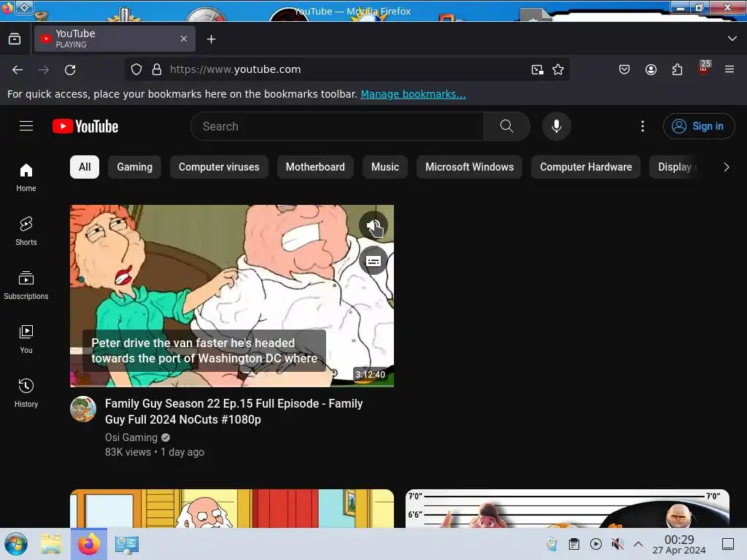The height and width of the screenshot is (560, 747).
Task: Open Subscriptions in the sidebar
Action: click(x=26, y=285)
